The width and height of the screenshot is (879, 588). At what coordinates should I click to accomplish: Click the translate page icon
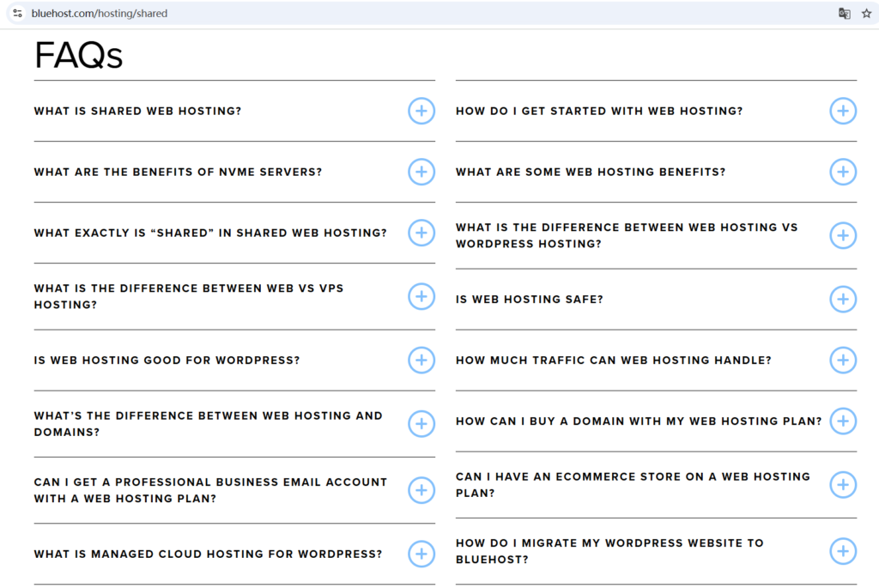pyautogui.click(x=844, y=14)
